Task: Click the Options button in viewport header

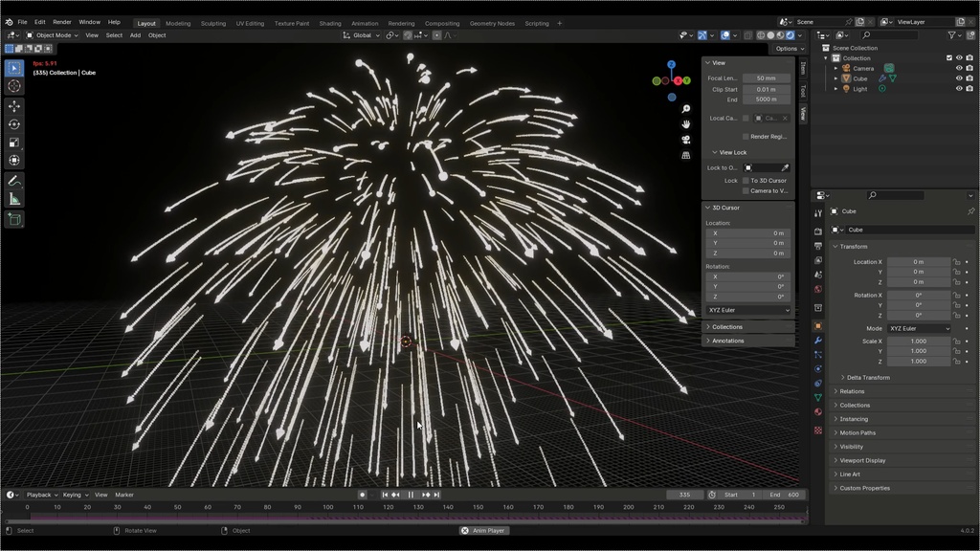Action: point(790,49)
